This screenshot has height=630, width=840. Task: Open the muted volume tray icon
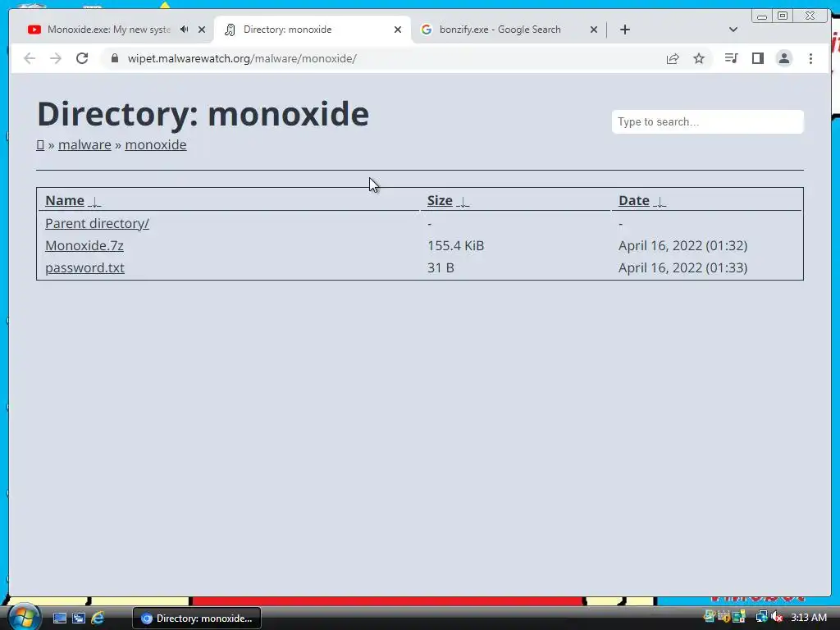point(777,617)
